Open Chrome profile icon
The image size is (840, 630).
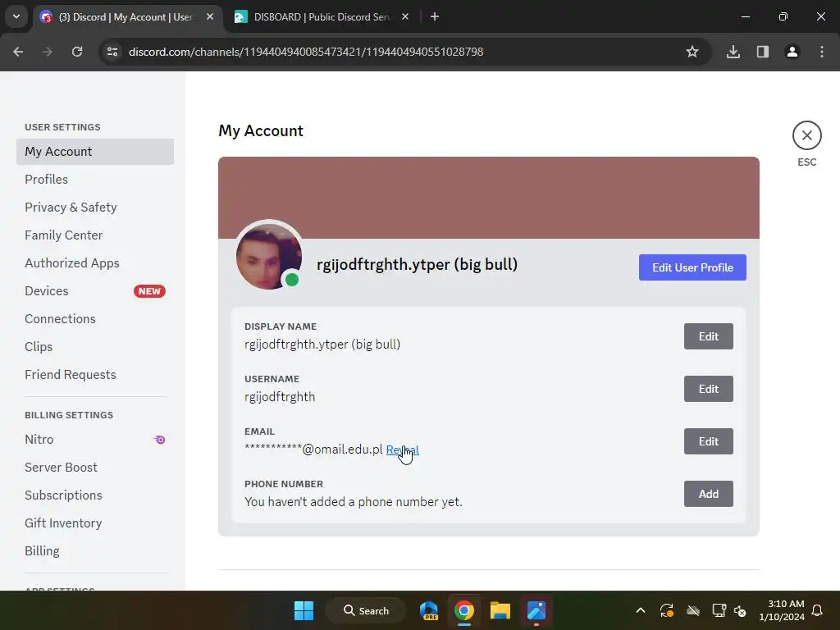click(792, 52)
